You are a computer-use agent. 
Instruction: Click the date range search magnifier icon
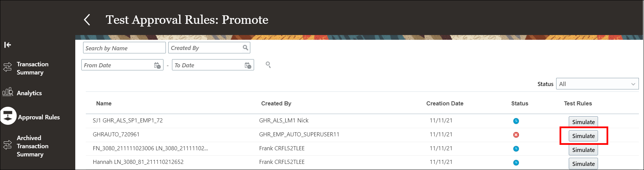268,65
